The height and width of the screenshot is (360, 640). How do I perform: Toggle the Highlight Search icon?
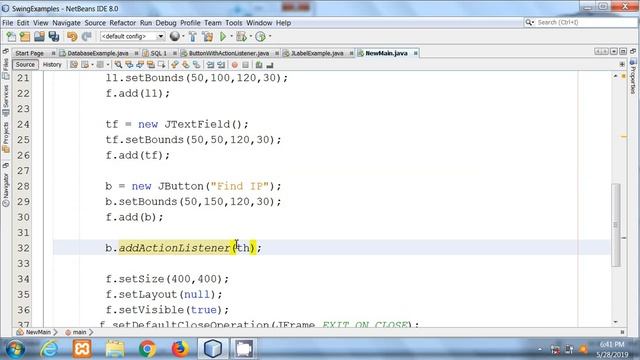[x=151, y=64]
